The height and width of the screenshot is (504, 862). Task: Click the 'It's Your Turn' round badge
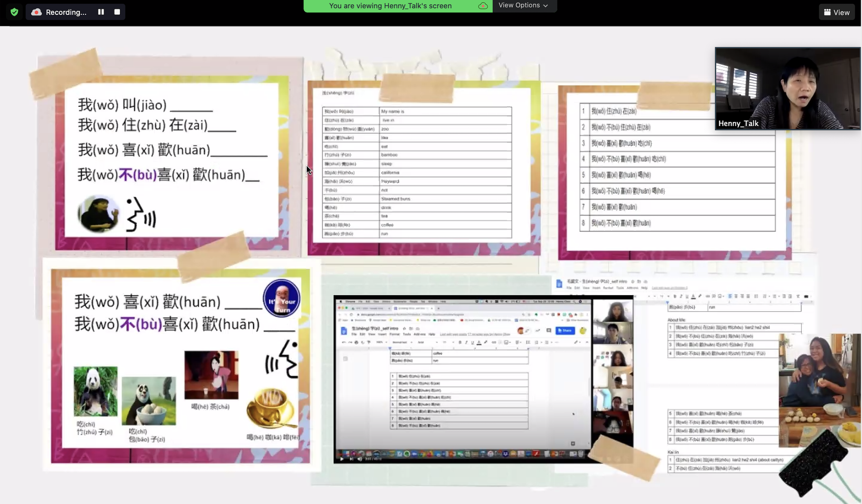click(x=281, y=298)
